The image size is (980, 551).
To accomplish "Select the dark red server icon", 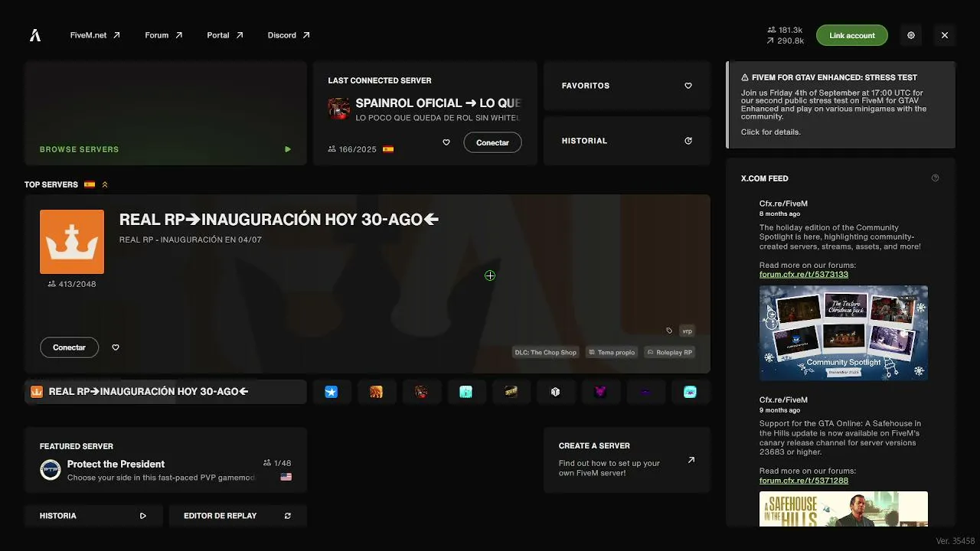I will point(421,392).
